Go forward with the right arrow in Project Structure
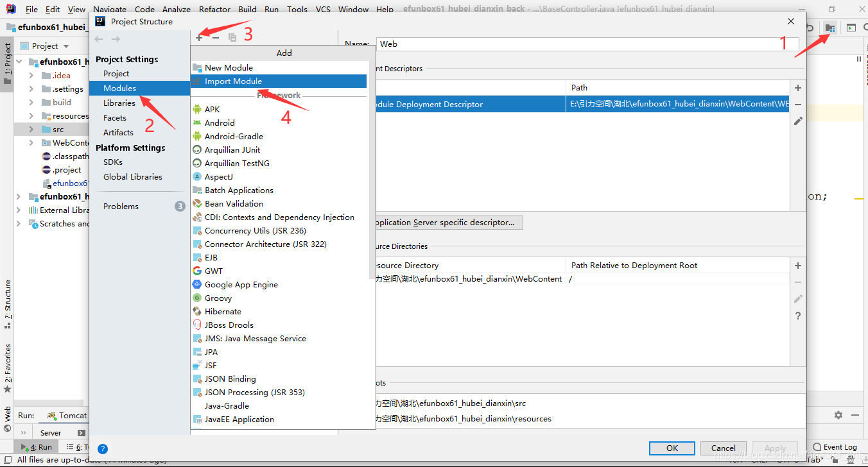868x467 pixels. pyautogui.click(x=116, y=39)
